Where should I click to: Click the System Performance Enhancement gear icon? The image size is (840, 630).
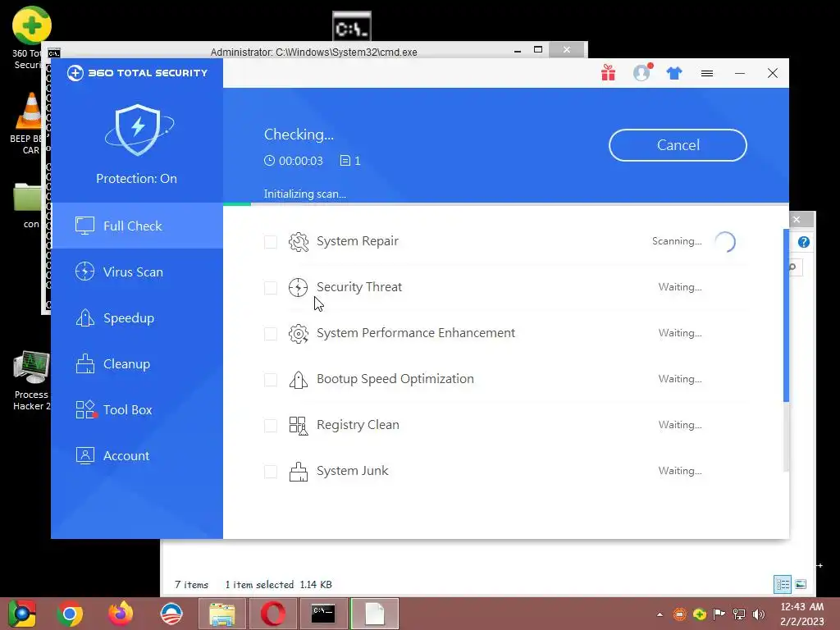pos(299,334)
